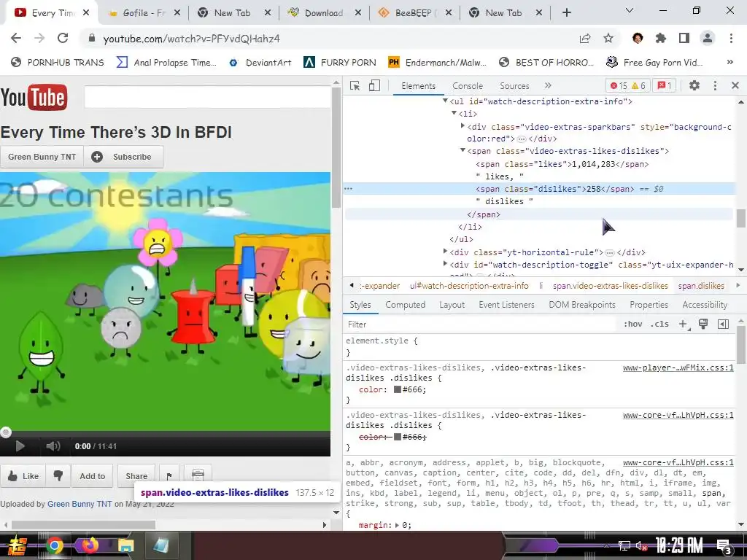Focus the styles Filter field
Viewport: 747px width, 560px height.
(481, 324)
